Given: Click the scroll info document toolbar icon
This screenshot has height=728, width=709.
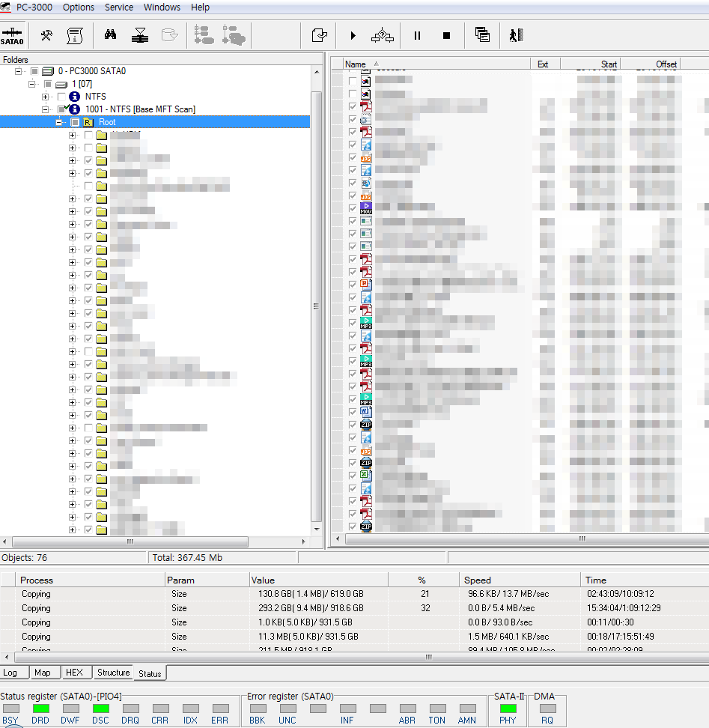Looking at the screenshot, I should pyautogui.click(x=74, y=35).
